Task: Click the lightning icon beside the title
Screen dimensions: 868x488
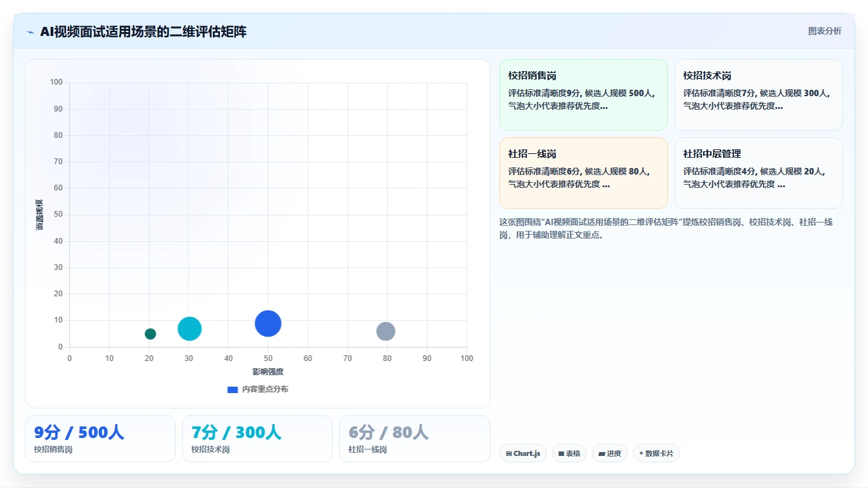Action: coord(31,32)
